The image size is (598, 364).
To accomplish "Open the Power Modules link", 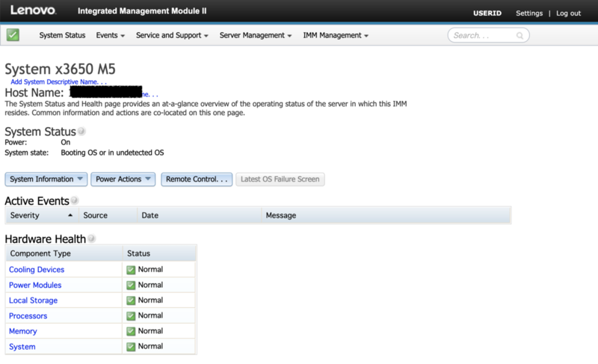I will [x=35, y=285].
